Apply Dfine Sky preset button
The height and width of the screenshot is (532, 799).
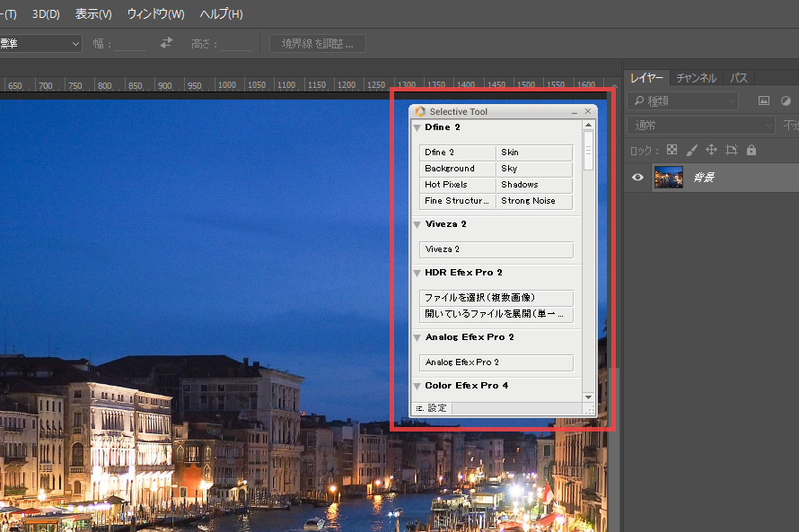pyautogui.click(x=534, y=169)
